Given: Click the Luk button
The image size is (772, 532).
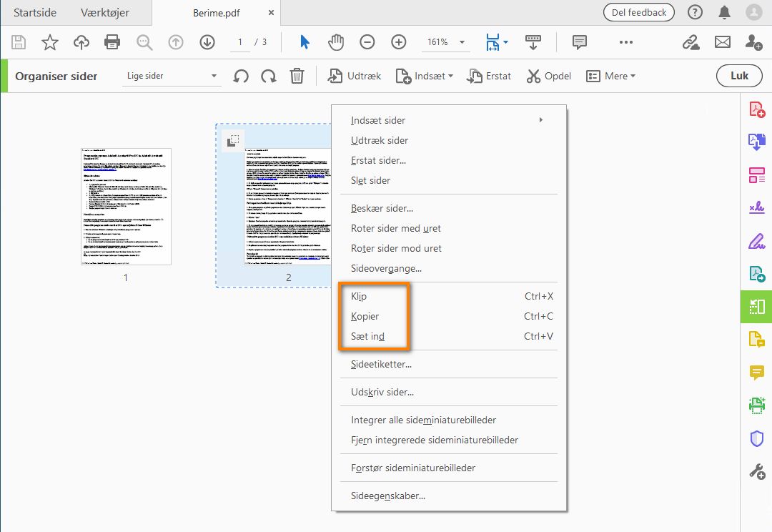Looking at the screenshot, I should coord(739,76).
